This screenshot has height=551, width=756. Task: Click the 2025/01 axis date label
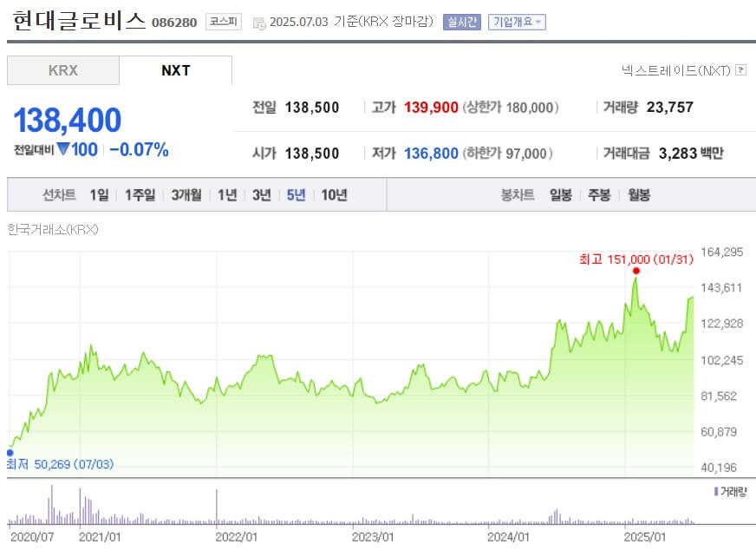pos(645,537)
